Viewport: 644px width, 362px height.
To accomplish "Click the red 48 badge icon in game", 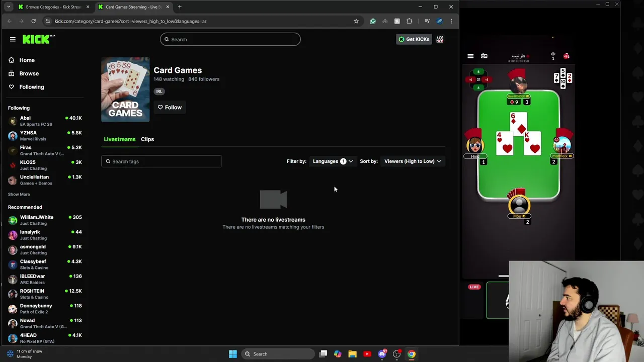I will 566,56.
